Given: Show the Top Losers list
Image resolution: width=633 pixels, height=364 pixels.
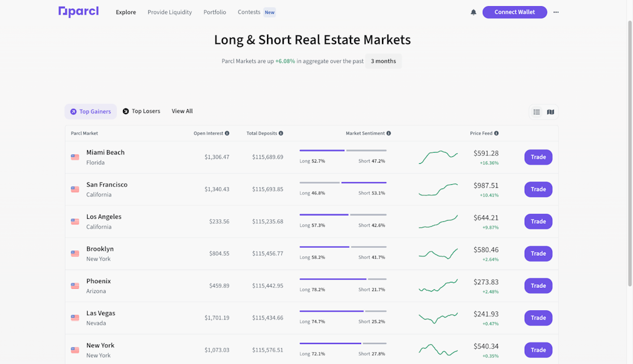Looking at the screenshot, I should pos(142,111).
